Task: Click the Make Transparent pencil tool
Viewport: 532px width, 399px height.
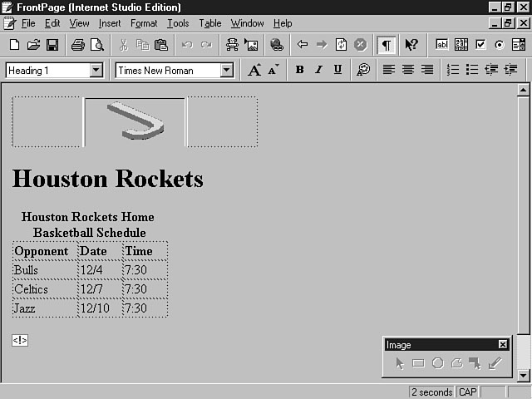Action: click(x=495, y=363)
